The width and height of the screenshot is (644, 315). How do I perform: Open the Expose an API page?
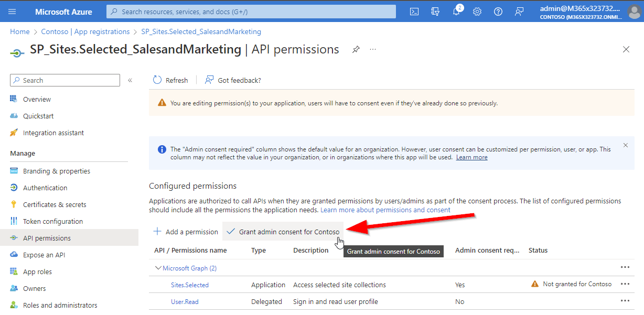click(44, 255)
